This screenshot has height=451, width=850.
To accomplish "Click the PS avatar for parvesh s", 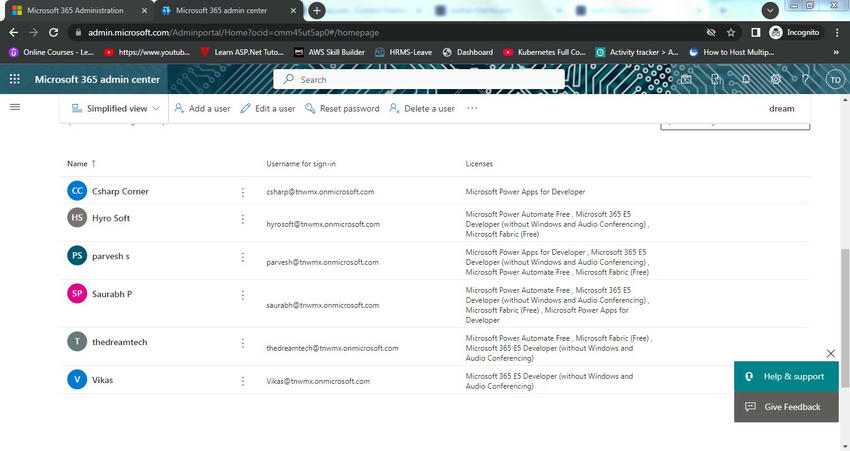I will pyautogui.click(x=77, y=255).
